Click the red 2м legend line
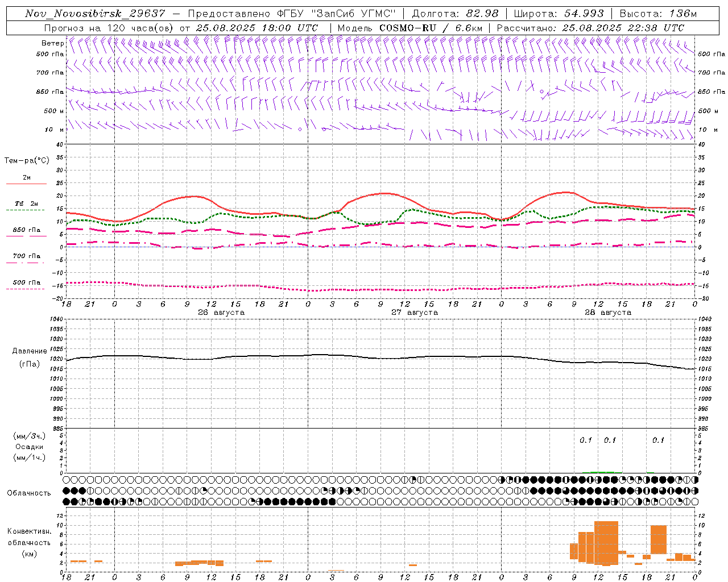This screenshot has height=582, width=728. [x=26, y=184]
